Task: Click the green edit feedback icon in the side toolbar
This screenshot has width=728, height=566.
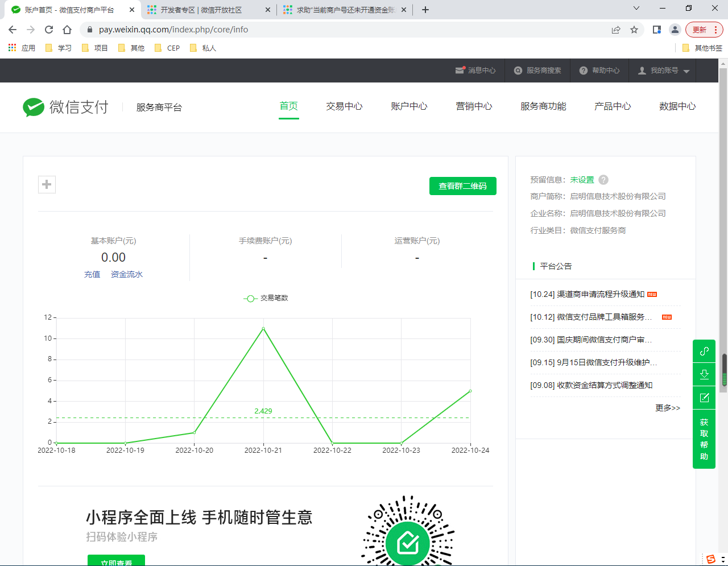Action: point(704,398)
